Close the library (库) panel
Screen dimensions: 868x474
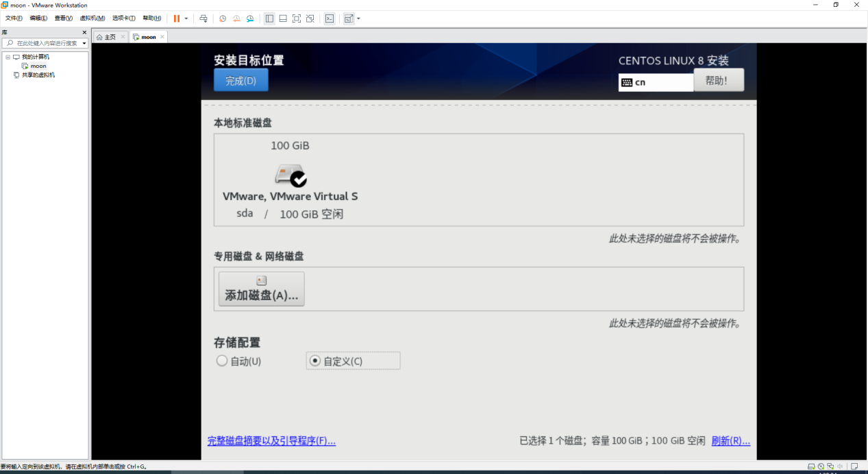tap(85, 32)
